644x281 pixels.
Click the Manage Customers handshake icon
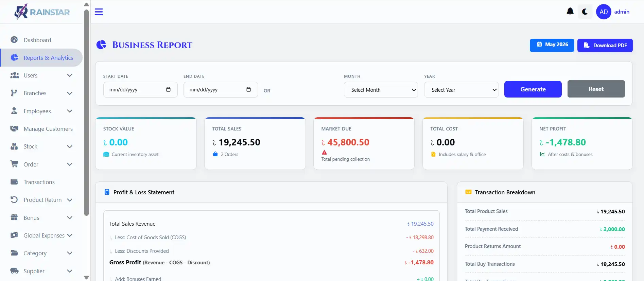click(14, 129)
